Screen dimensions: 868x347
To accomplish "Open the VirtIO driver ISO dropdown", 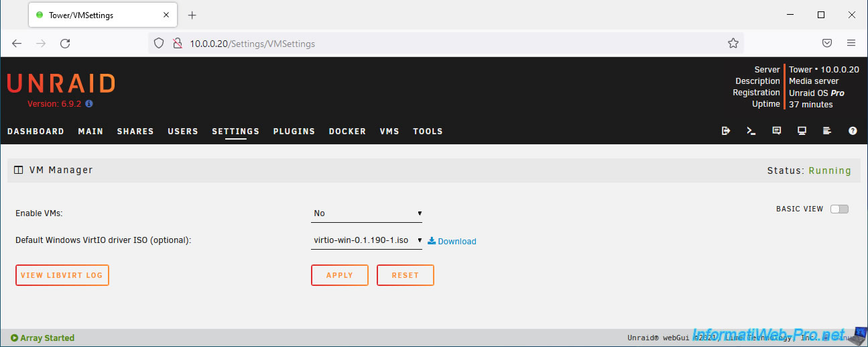I will pos(367,240).
